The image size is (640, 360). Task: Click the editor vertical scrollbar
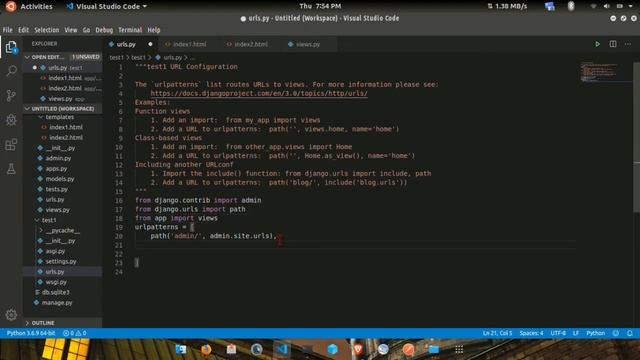tap(636, 137)
